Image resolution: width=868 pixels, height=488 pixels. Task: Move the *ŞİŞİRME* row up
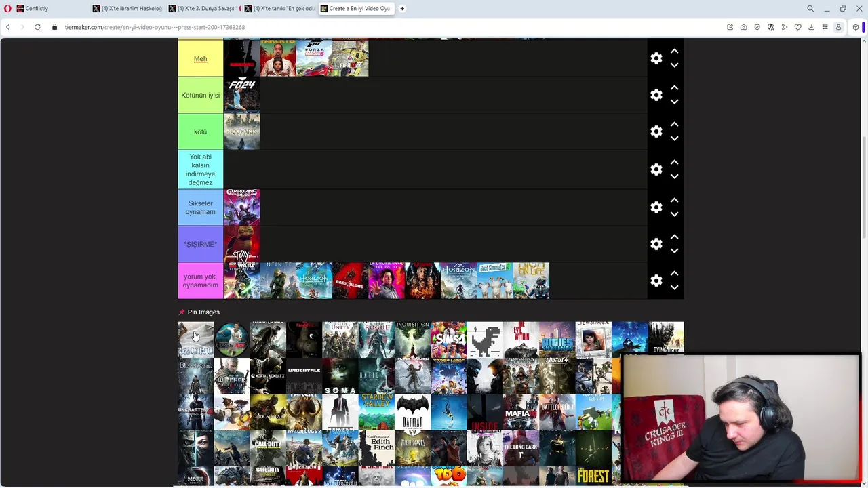coord(674,237)
